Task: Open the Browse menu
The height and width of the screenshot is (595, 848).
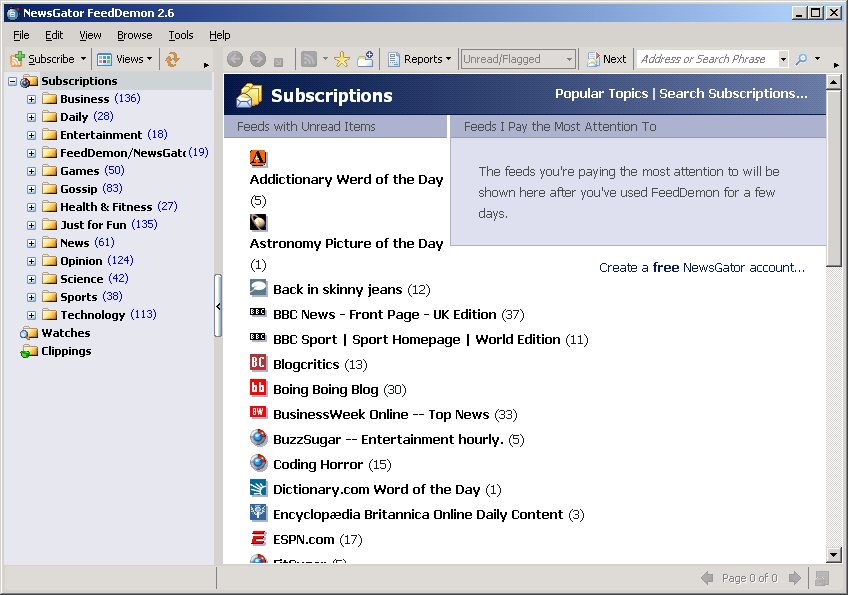Action: [x=135, y=35]
